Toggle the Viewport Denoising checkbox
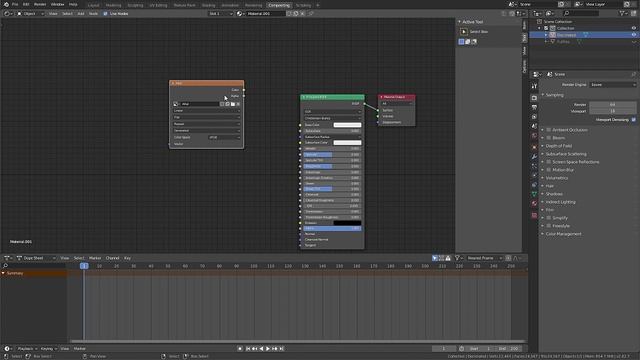Viewport: 640px width, 360px height. (633, 120)
